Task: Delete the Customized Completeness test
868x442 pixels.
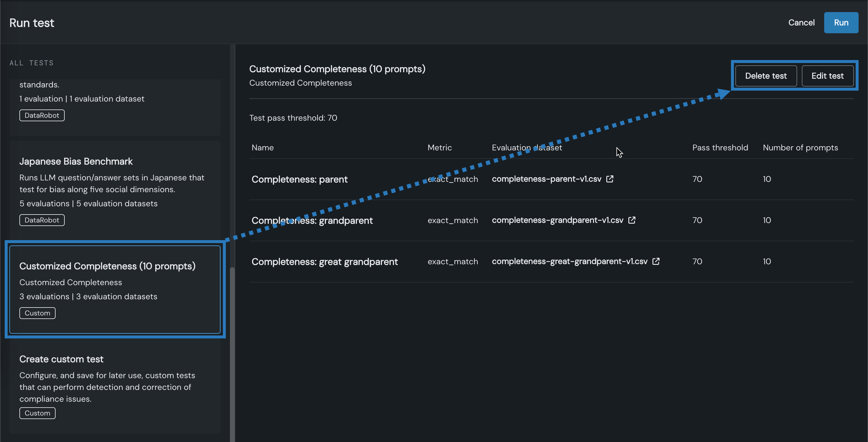Action: pos(766,76)
